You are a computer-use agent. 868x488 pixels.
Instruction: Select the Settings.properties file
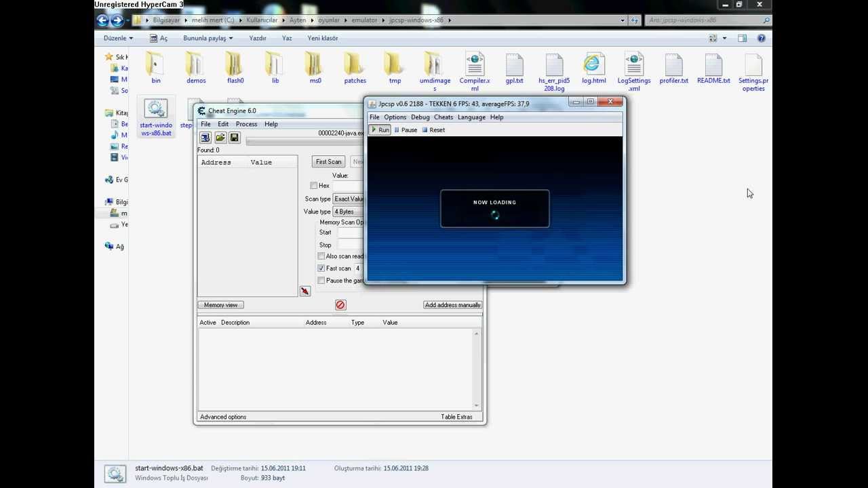753,71
